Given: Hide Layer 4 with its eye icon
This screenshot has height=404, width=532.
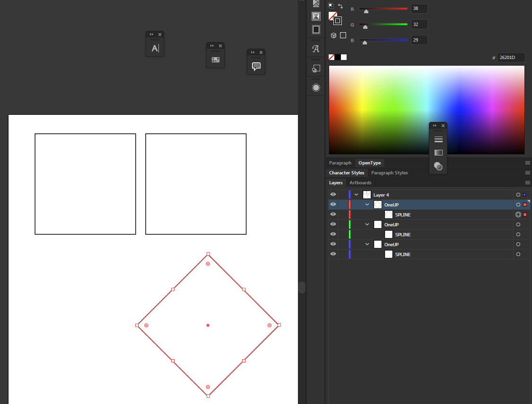Looking at the screenshot, I should tap(333, 195).
